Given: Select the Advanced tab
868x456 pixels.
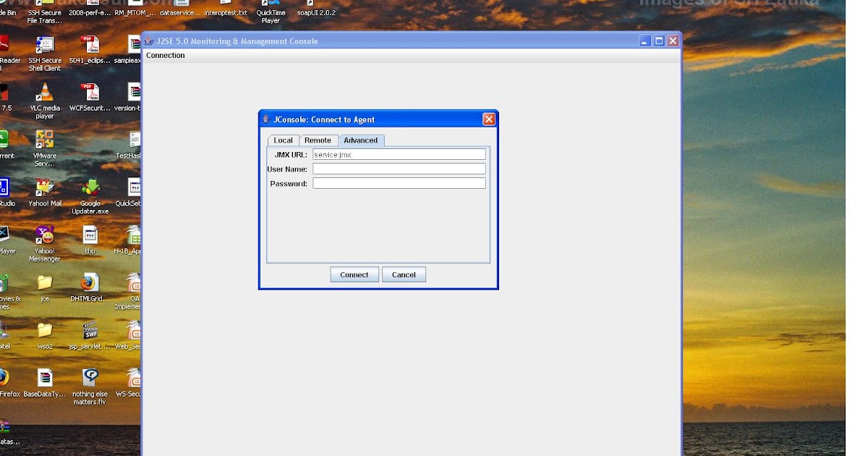Looking at the screenshot, I should tap(360, 140).
